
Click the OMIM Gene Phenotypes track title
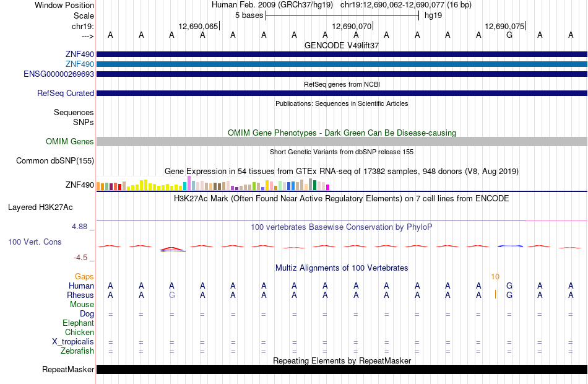coord(342,133)
